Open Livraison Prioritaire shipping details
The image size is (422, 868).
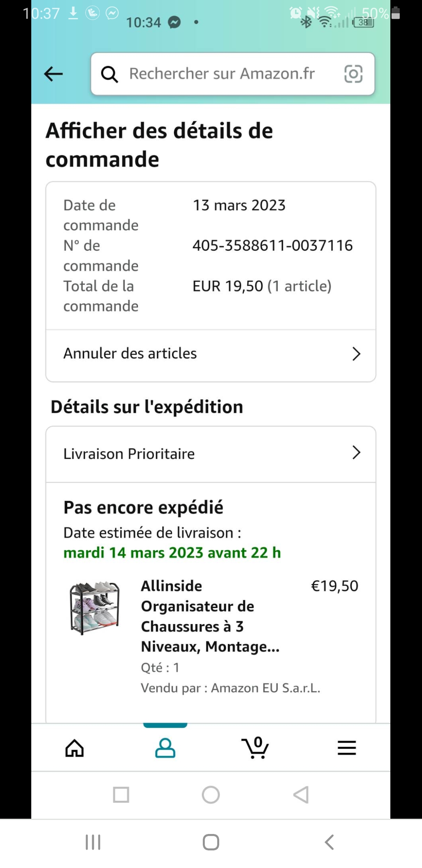(129, 454)
